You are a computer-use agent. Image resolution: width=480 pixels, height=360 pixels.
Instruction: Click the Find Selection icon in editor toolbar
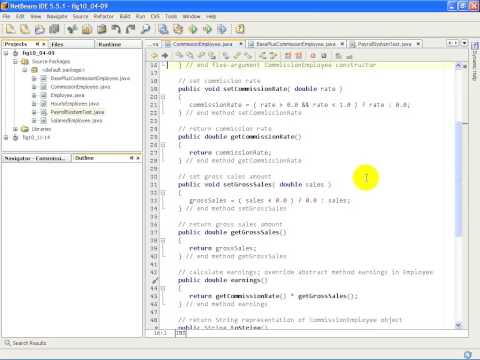point(180,56)
